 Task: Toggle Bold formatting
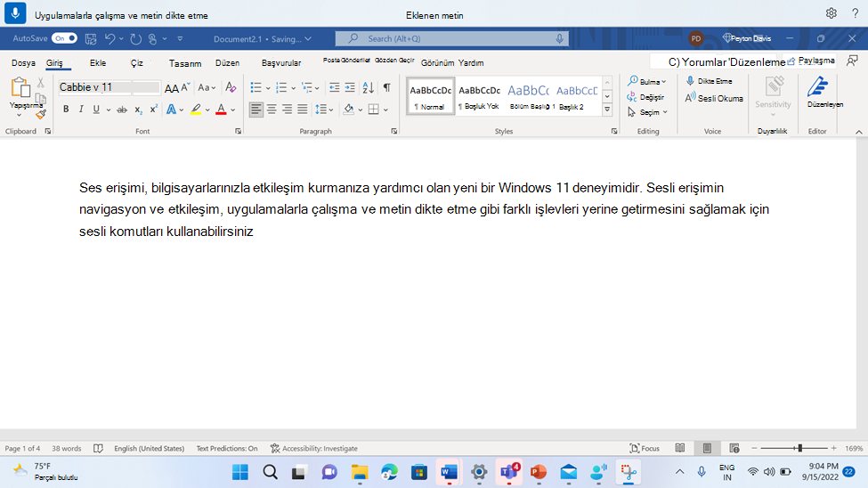pyautogui.click(x=66, y=110)
